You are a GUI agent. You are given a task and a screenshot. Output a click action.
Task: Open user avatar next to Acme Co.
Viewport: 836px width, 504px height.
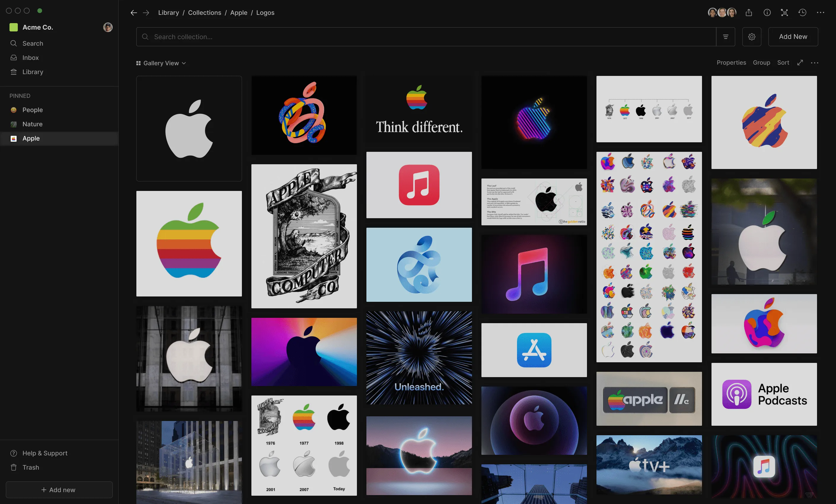[x=108, y=27]
